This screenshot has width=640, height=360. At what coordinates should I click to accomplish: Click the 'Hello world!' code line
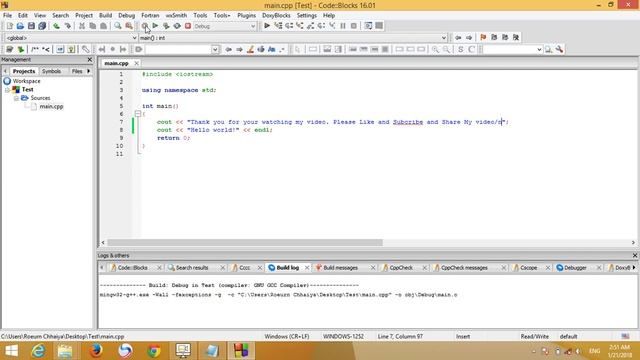(x=215, y=130)
